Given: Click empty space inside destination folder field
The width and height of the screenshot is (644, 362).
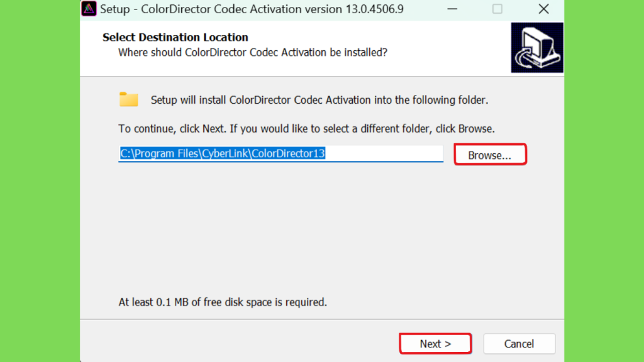Looking at the screenshot, I should click(x=384, y=153).
